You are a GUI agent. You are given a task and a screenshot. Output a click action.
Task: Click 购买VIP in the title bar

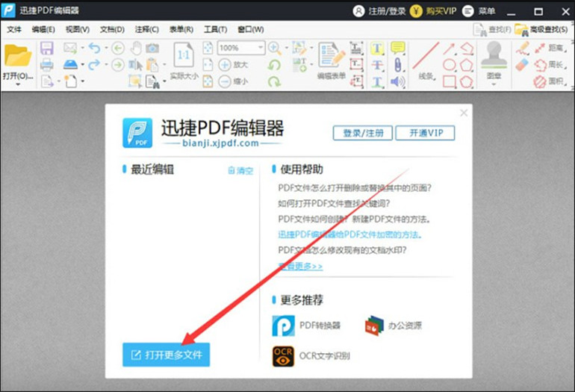[x=433, y=11]
